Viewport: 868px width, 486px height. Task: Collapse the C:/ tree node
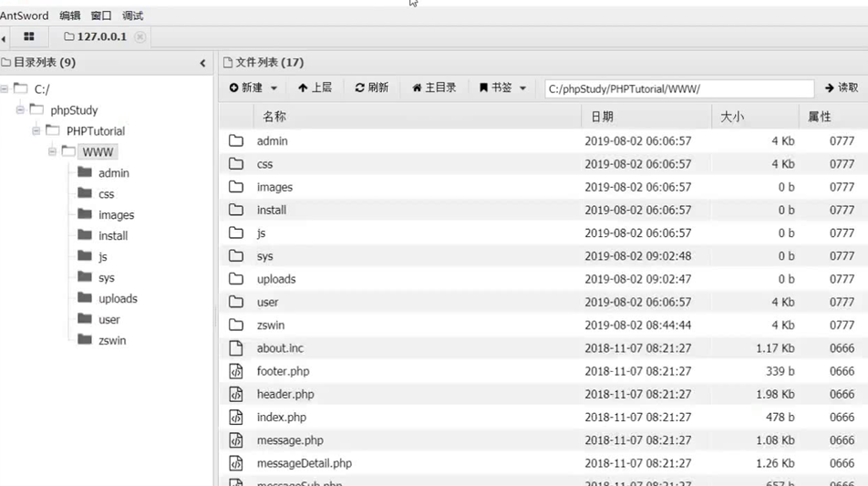5,88
